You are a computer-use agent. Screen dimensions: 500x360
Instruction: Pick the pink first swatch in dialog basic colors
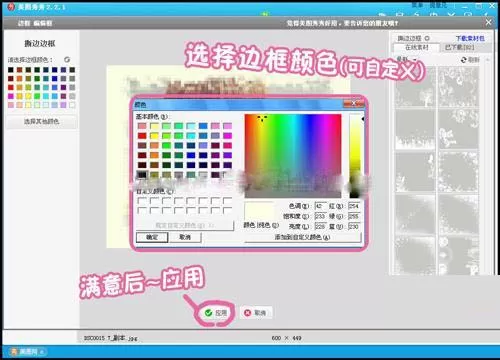pyautogui.click(x=142, y=126)
